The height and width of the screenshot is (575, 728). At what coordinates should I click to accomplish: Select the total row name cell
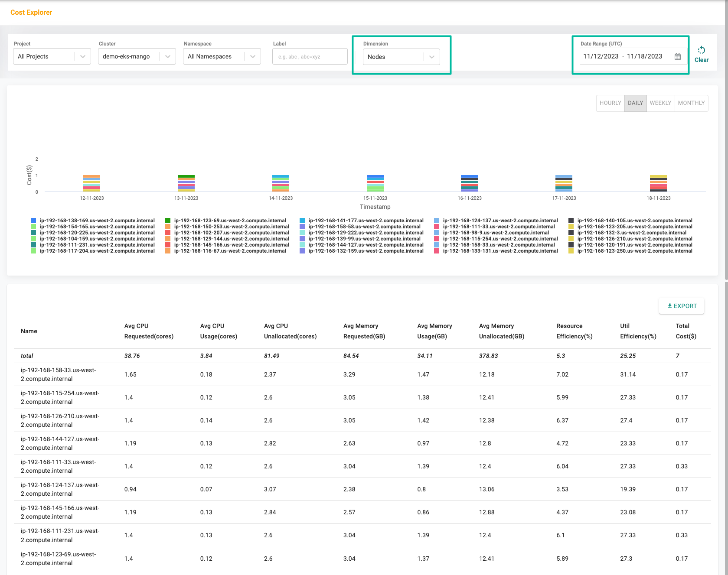click(27, 356)
